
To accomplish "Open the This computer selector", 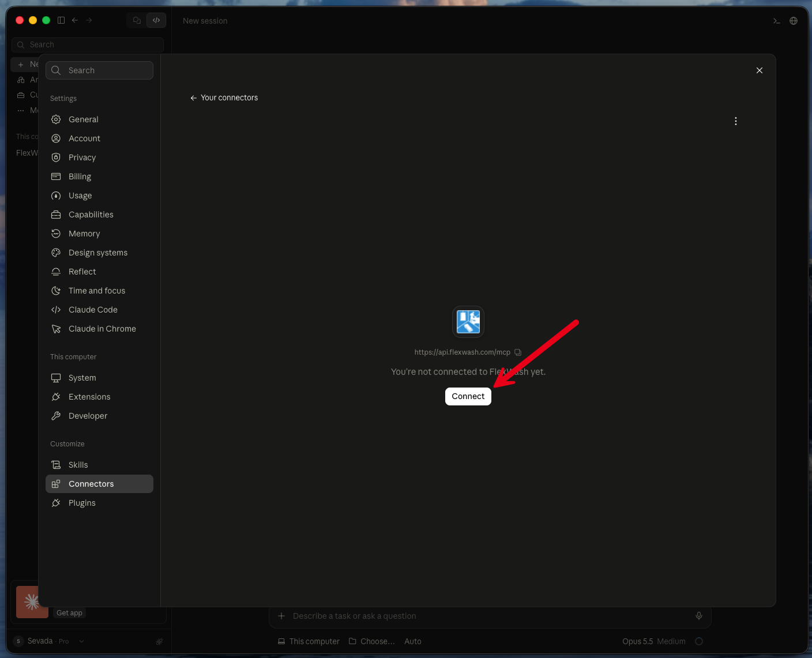I will pos(309,641).
